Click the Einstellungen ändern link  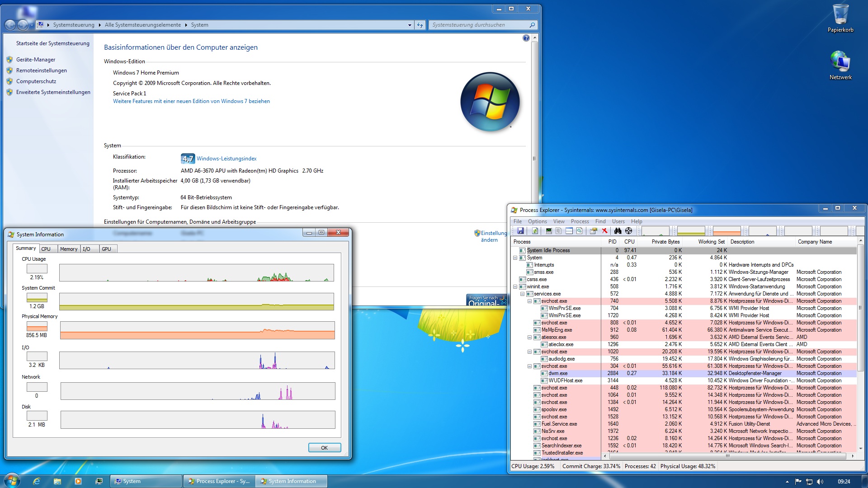[494, 236]
